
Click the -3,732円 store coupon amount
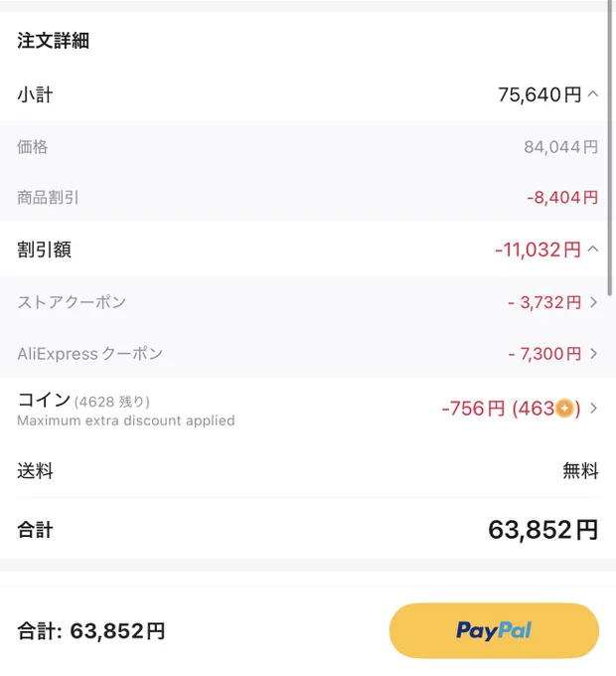pos(544,302)
